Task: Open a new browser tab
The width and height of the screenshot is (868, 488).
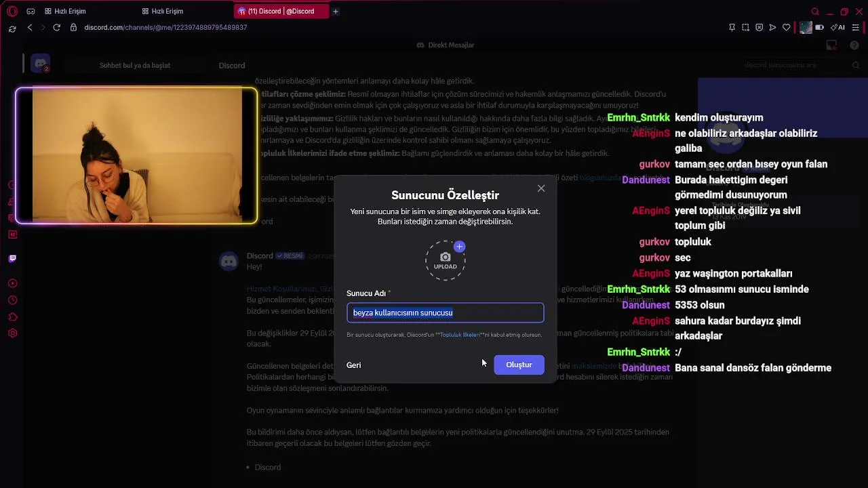Action: (x=335, y=12)
